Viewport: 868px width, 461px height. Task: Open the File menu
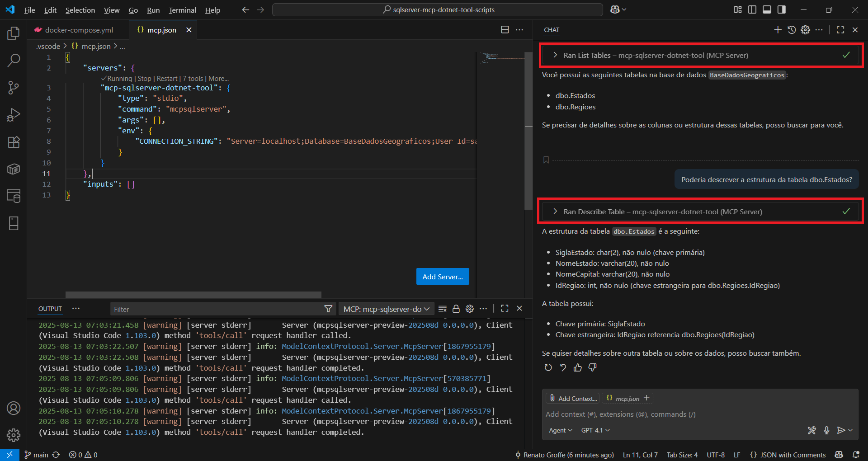[x=29, y=10]
